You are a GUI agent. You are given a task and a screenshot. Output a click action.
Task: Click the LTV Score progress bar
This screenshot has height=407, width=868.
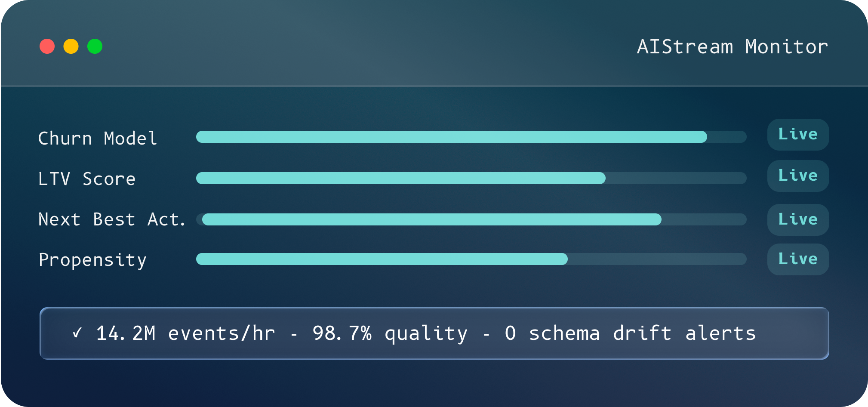tap(471, 178)
